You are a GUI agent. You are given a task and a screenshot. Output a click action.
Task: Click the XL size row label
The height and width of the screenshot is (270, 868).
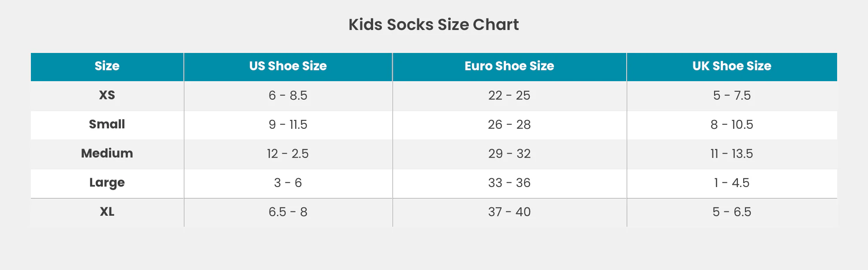tap(107, 212)
